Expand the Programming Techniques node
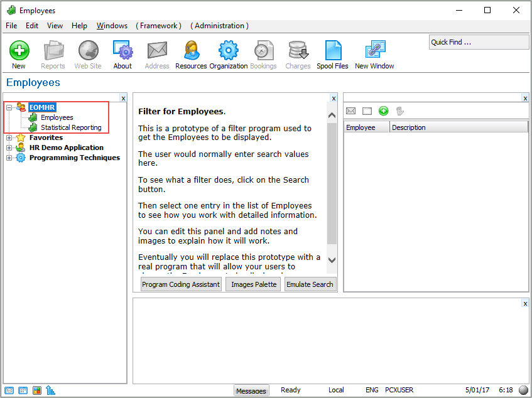Viewport: 532px width, 398px height. coord(9,158)
